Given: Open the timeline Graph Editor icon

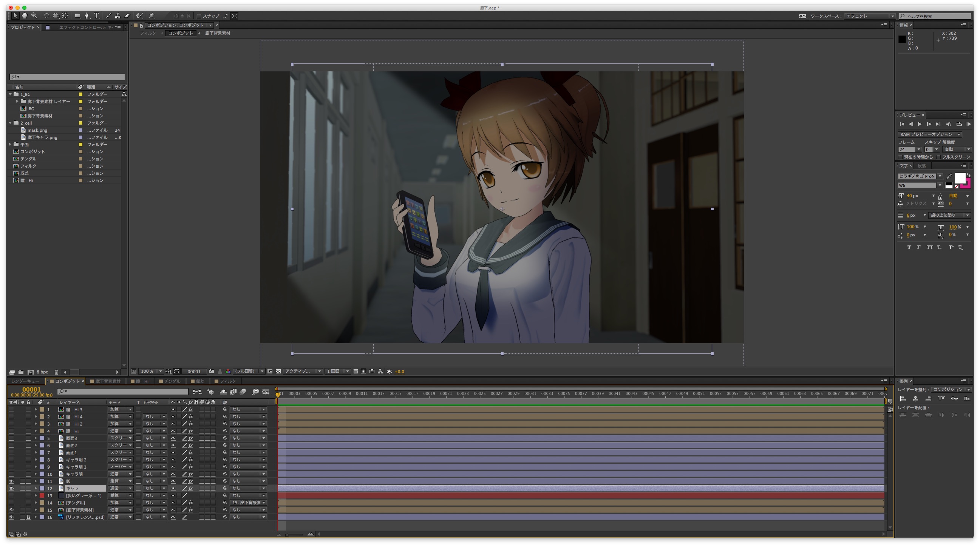Looking at the screenshot, I should click(266, 392).
